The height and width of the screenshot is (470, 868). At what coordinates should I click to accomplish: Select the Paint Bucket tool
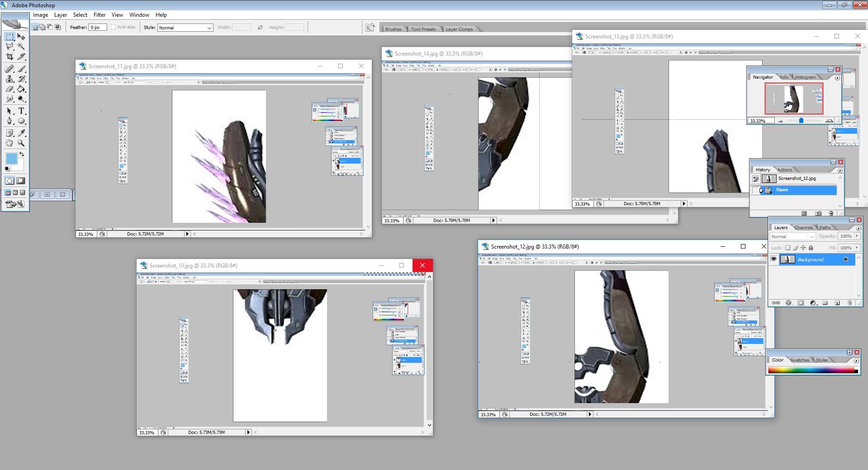click(x=21, y=89)
